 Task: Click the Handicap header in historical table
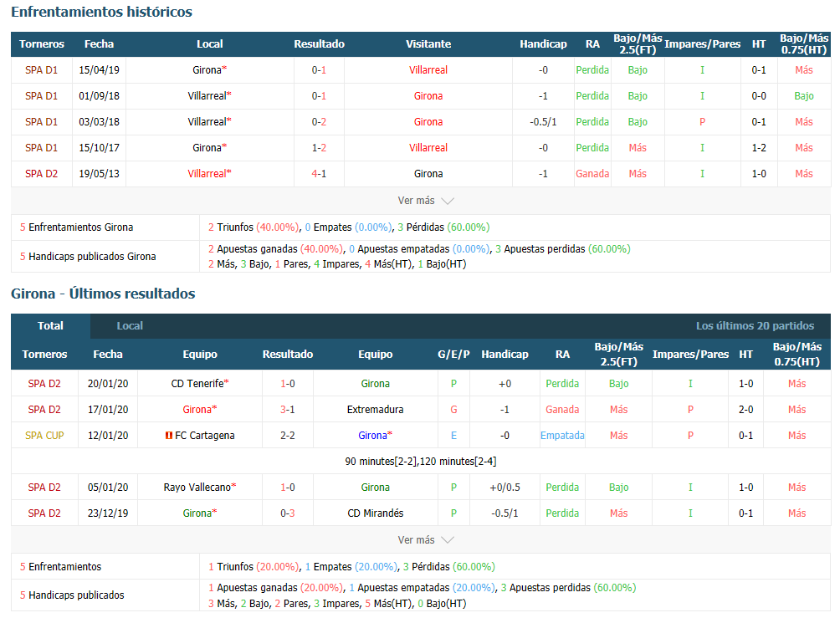tap(543, 44)
